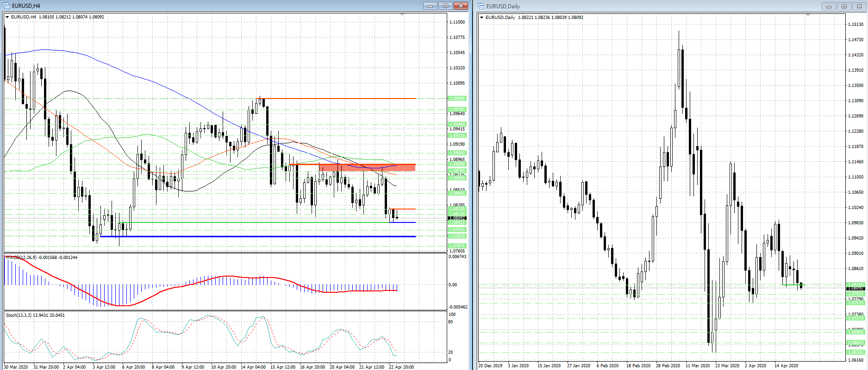Click the 1.11000 price scale value on H4 chart
This screenshot has width=868, height=370.
(x=457, y=22)
